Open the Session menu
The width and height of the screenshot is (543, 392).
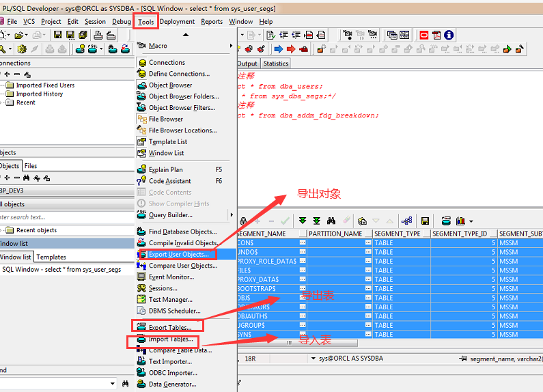pyautogui.click(x=95, y=21)
